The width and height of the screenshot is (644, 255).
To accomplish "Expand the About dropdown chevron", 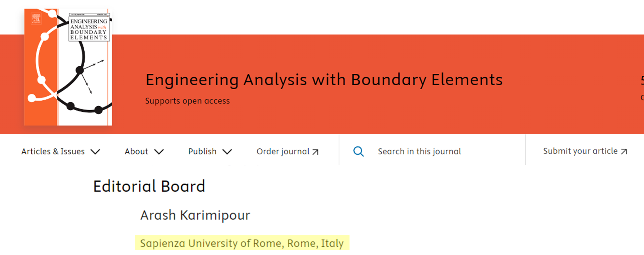I will point(159,151).
